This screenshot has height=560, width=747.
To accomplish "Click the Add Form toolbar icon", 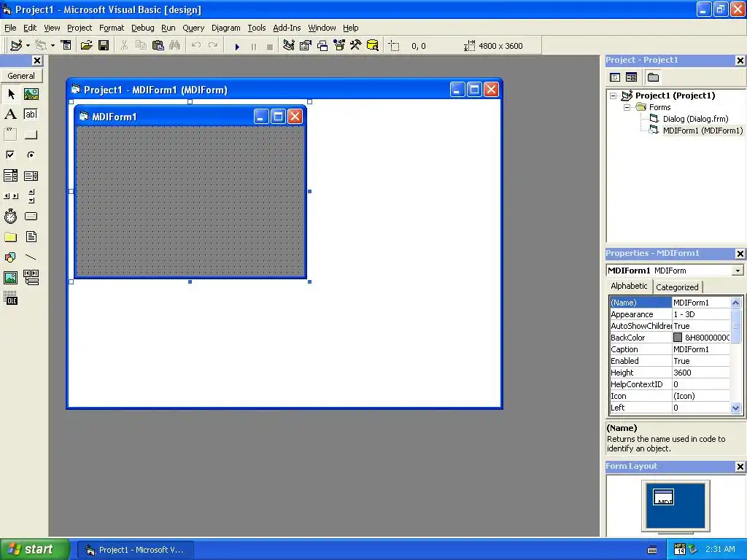I will coord(41,46).
